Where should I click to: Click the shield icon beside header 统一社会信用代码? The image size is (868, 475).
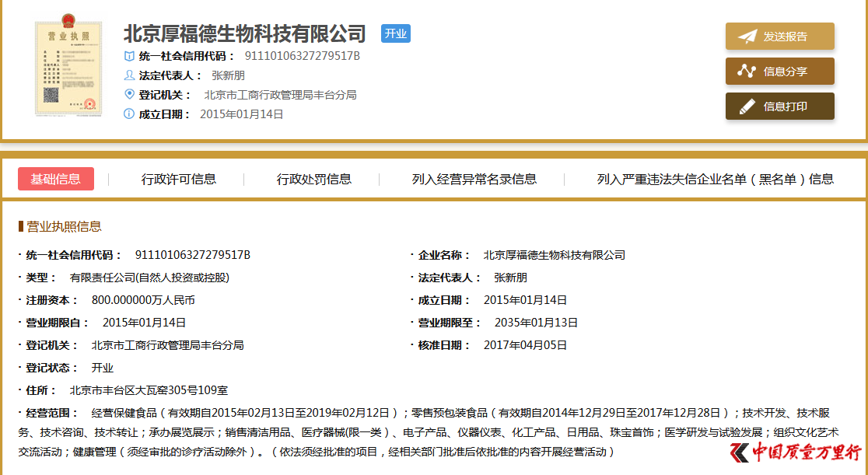tap(129, 56)
